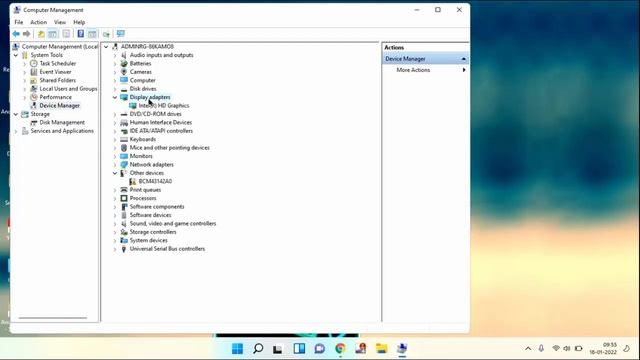Click the volume speaker tray icon
Screen dimensions: 640x360
coord(567,349)
